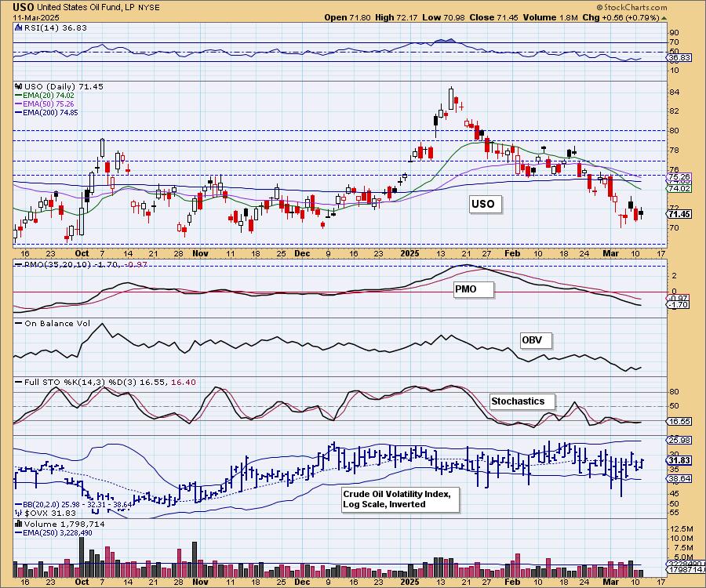The width and height of the screenshot is (706, 588).
Task: Click the 2025 label on price time axis
Action: click(410, 253)
